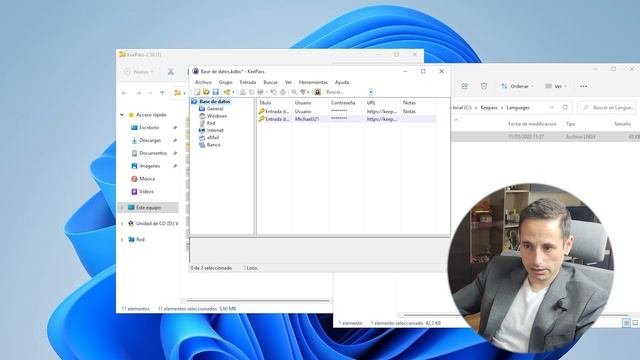Select the Windows group in KeePass tree
This screenshot has width=640, height=360.
[217, 116]
